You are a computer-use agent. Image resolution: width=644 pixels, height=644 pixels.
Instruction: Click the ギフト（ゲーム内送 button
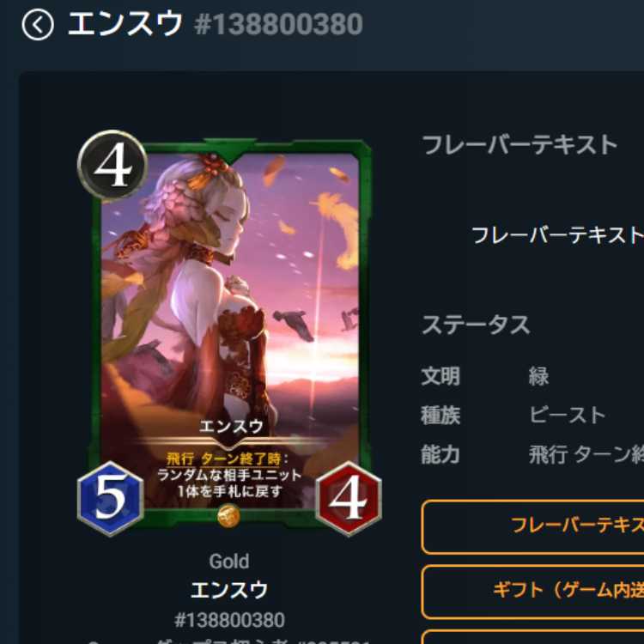click(532, 592)
